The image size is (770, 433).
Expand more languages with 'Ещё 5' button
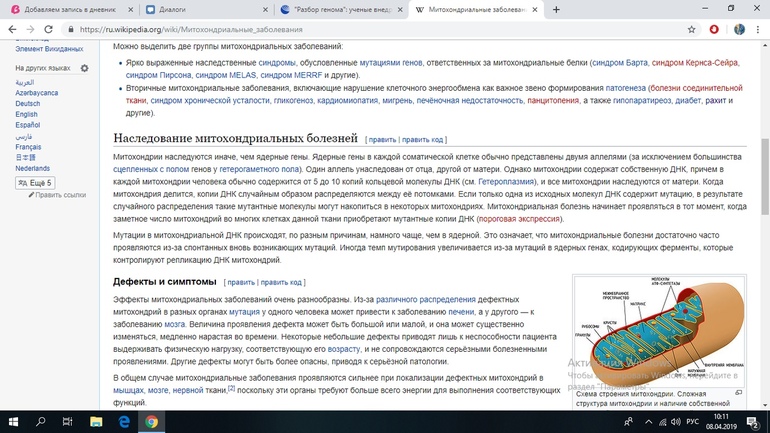pos(35,183)
